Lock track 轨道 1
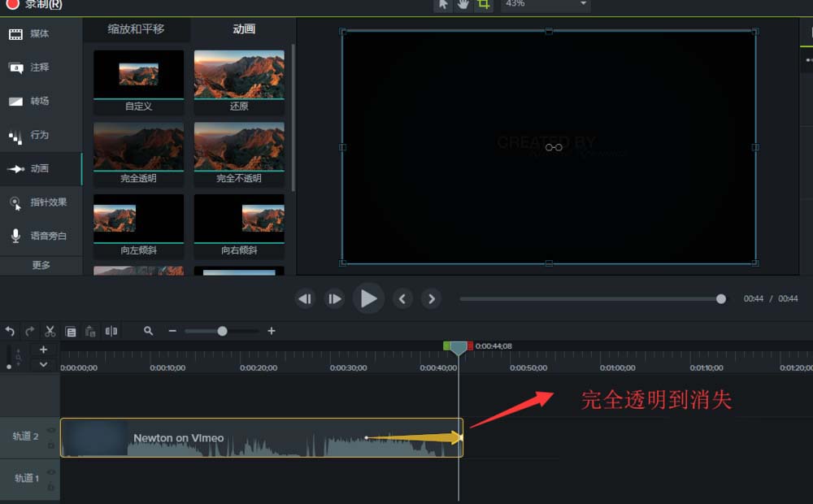This screenshot has width=813, height=504. (x=51, y=486)
